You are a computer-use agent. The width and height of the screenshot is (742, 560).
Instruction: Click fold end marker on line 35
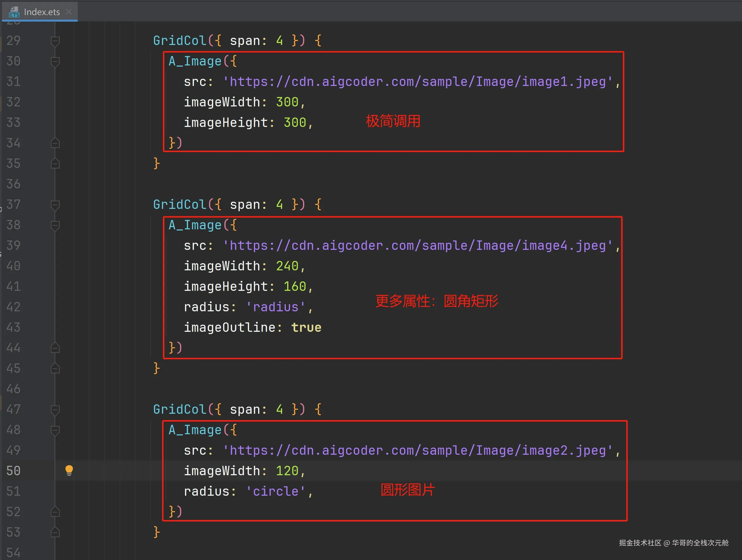(55, 164)
